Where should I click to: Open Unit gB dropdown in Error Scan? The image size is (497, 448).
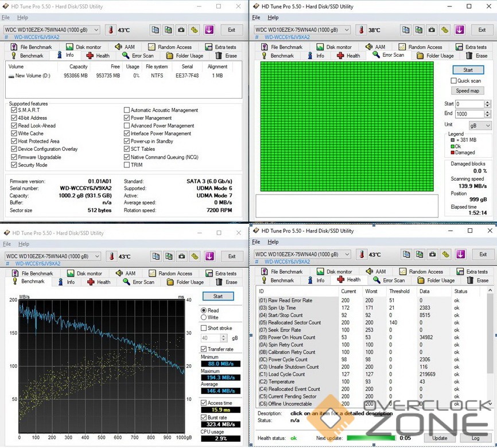click(x=480, y=126)
